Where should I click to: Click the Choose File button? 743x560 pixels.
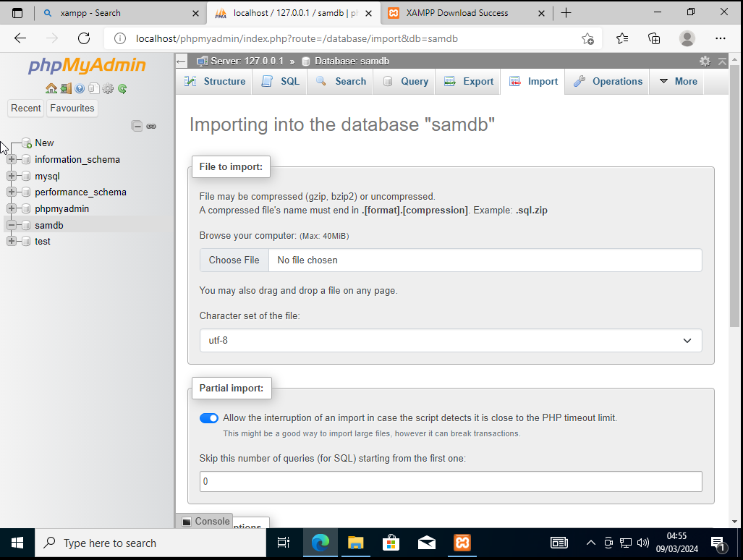tap(234, 260)
